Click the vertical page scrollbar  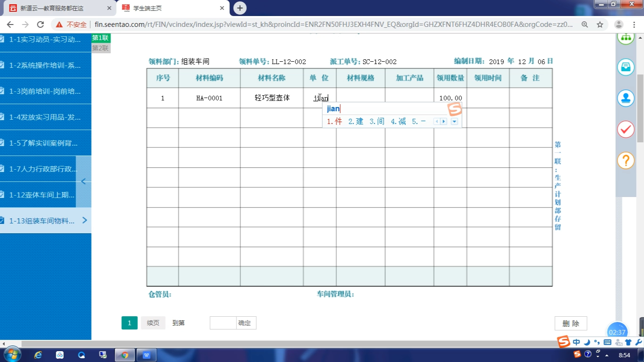[640, 108]
